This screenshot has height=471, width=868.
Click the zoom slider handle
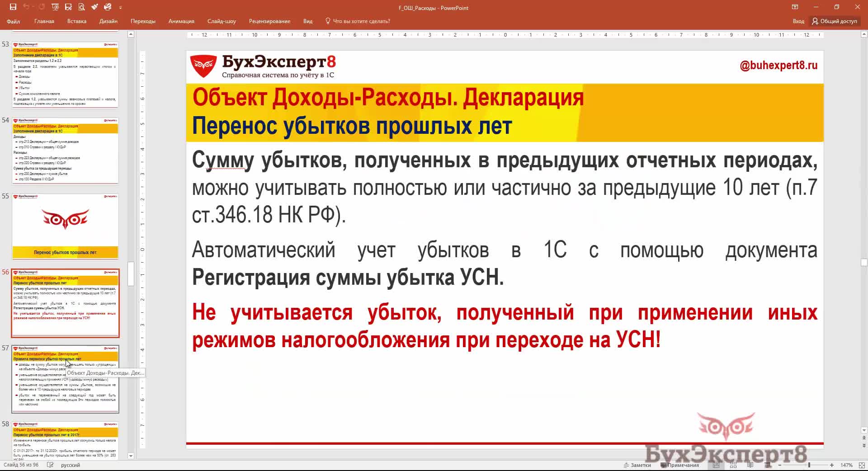coord(809,465)
